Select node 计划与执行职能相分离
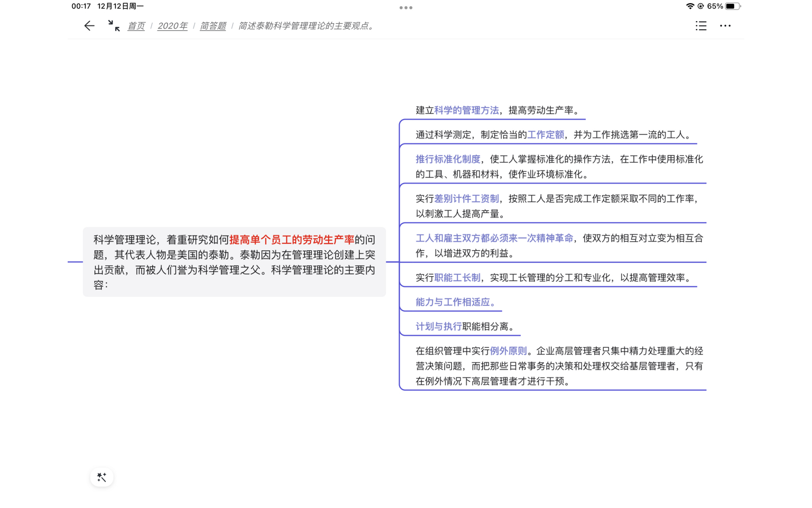 tap(466, 326)
